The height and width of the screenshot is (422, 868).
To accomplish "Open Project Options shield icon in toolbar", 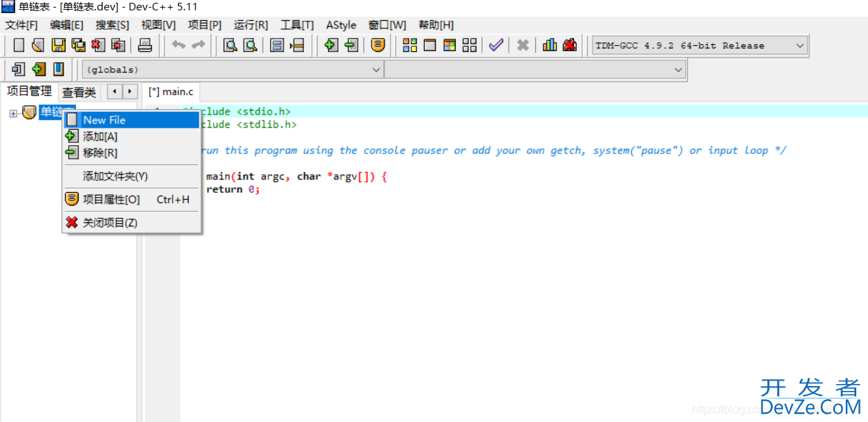I will [378, 46].
